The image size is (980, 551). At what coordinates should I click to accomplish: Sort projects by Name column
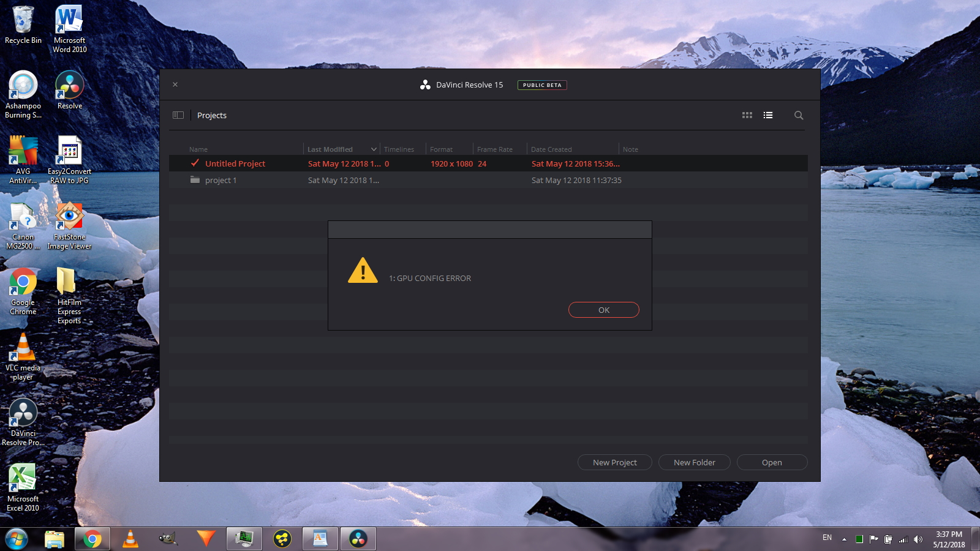tap(198, 149)
